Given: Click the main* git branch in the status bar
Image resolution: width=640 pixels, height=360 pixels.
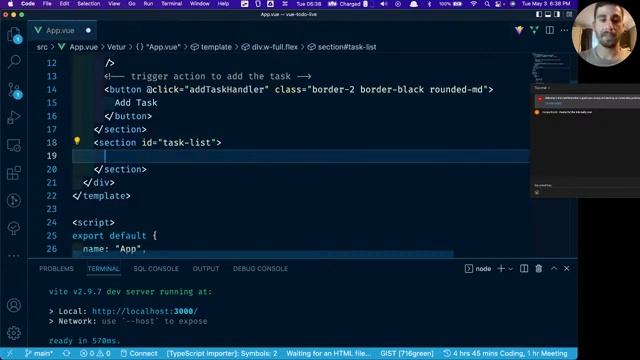Looking at the screenshot, I should (x=39, y=353).
